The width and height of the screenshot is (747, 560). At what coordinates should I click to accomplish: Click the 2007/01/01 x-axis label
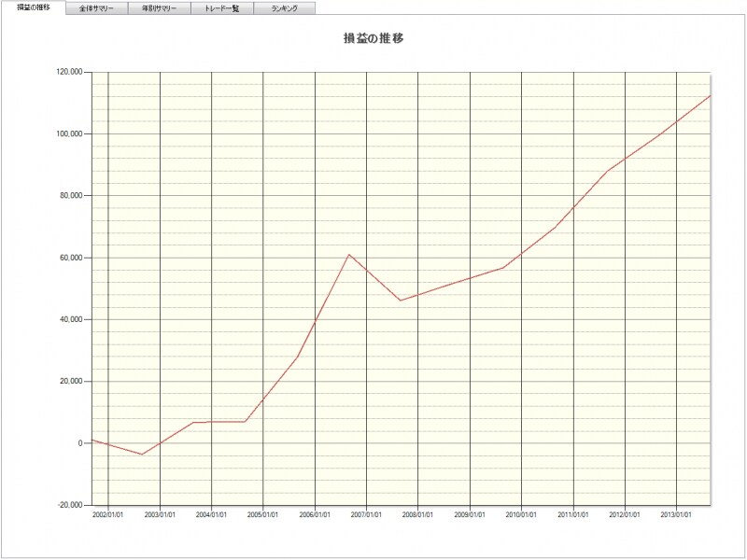[366, 515]
